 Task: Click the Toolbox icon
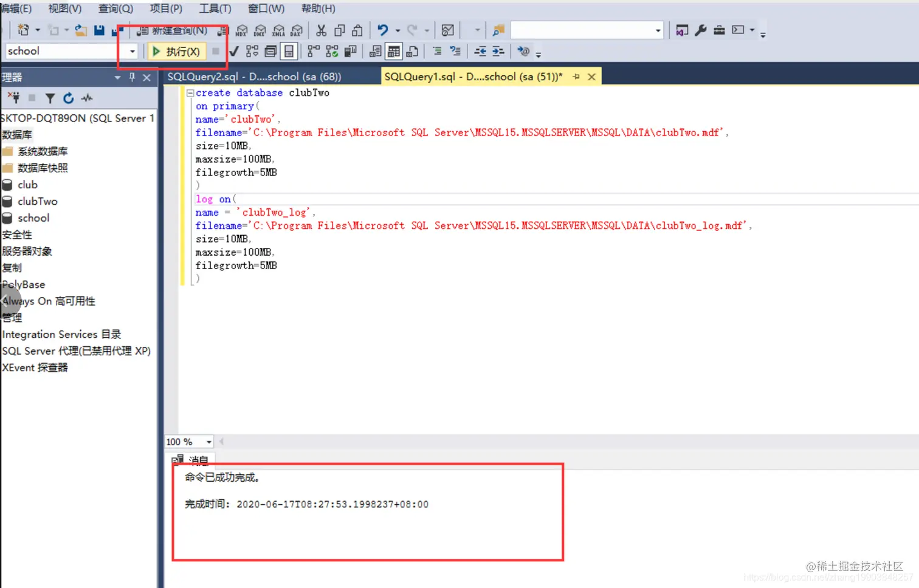719,30
